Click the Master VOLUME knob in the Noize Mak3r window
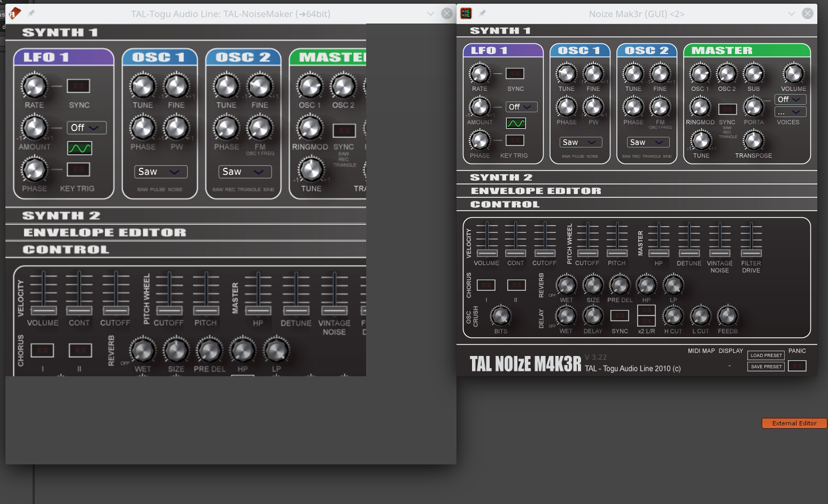 tap(793, 74)
